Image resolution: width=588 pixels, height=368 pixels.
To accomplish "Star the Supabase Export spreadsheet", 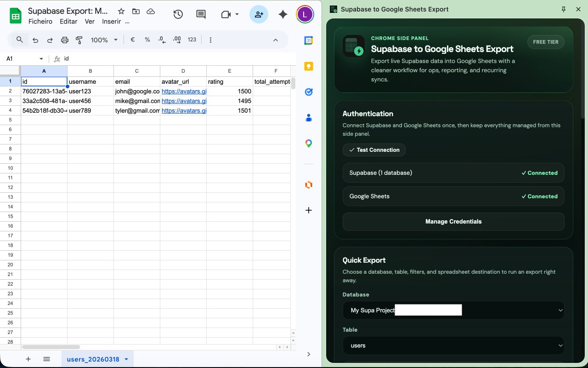I will pyautogui.click(x=121, y=11).
